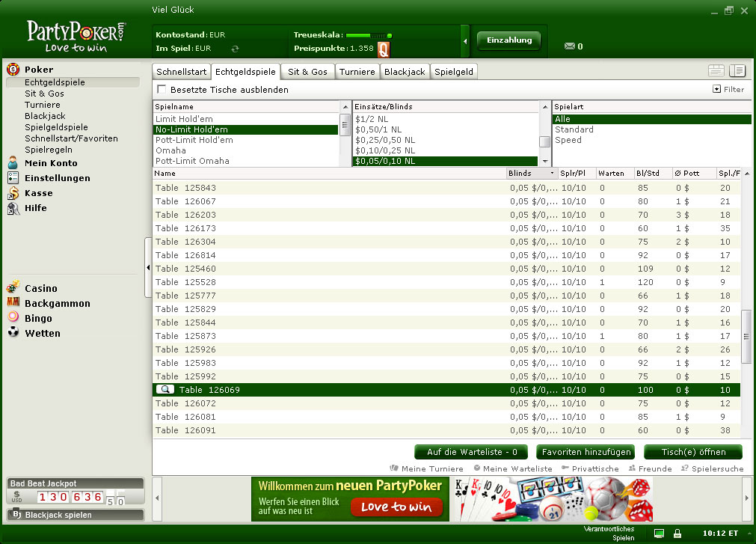Click the Einsätze/Blinds list up arrow
This screenshot has width=756, height=544.
coord(545,106)
